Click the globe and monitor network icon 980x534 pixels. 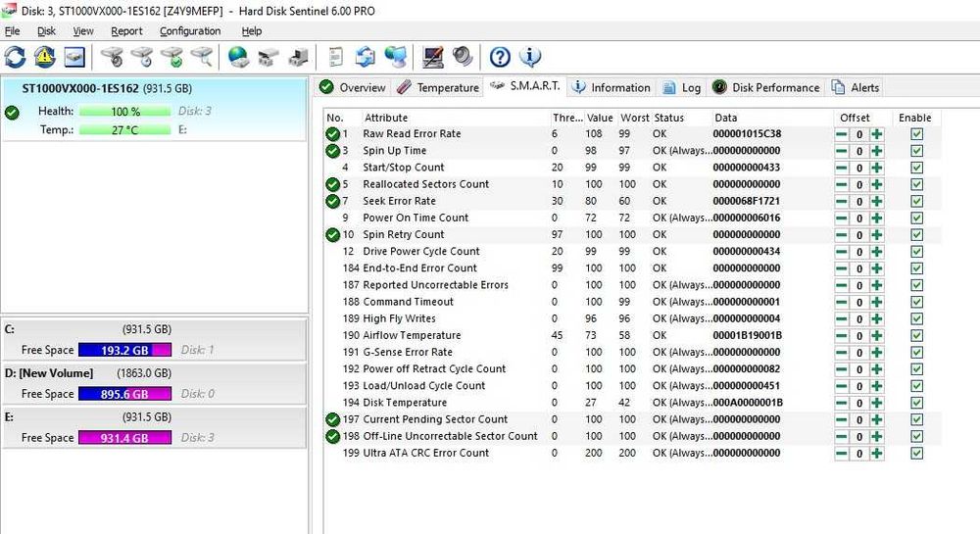[395, 57]
